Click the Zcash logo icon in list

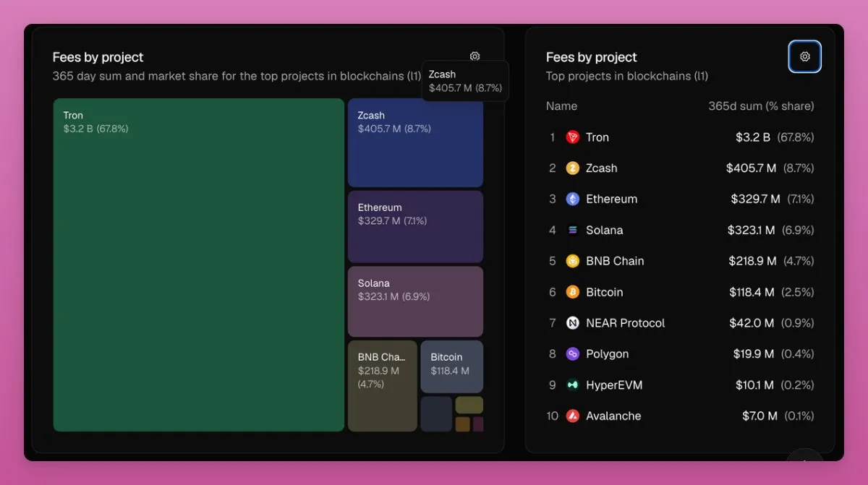point(573,168)
